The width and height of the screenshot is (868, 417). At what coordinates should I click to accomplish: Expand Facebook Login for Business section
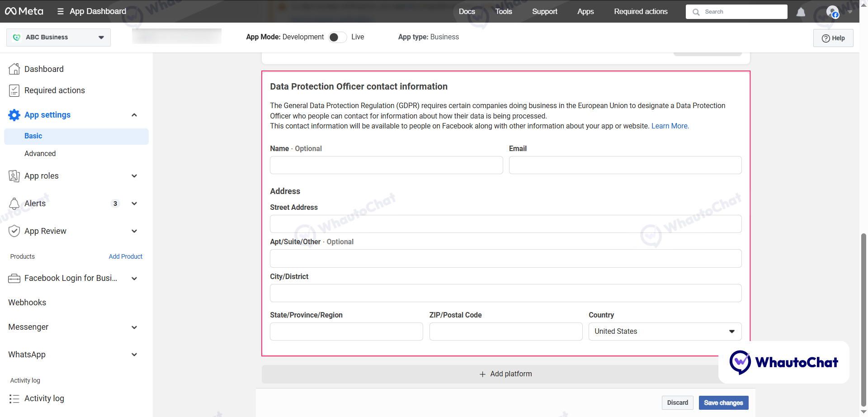pos(134,279)
